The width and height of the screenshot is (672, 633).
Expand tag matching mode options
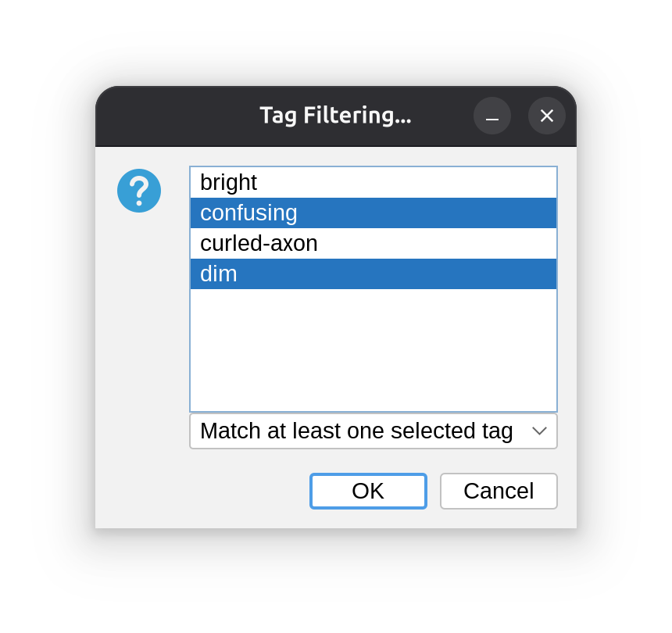click(x=374, y=431)
